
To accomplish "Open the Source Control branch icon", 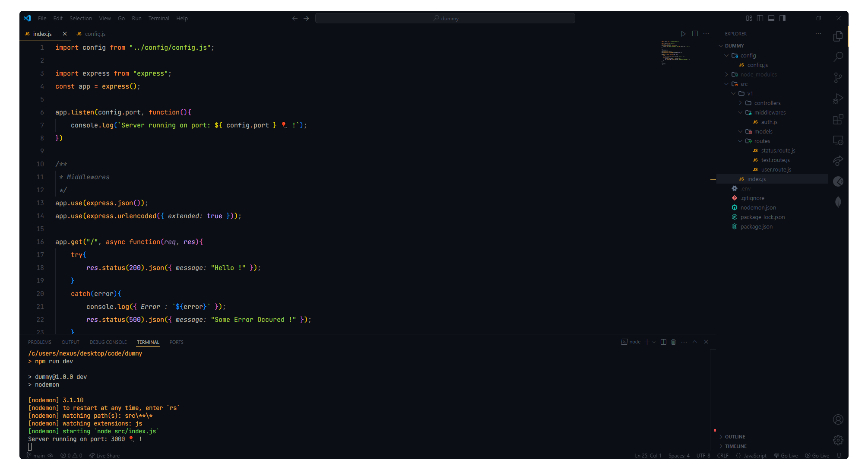I will [x=838, y=78].
